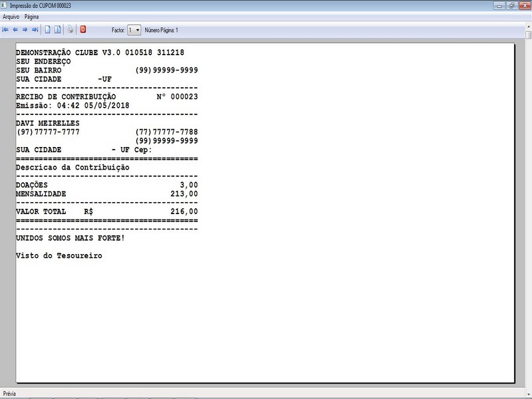Click the printer icon
The image size is (532, 399).
70,29
